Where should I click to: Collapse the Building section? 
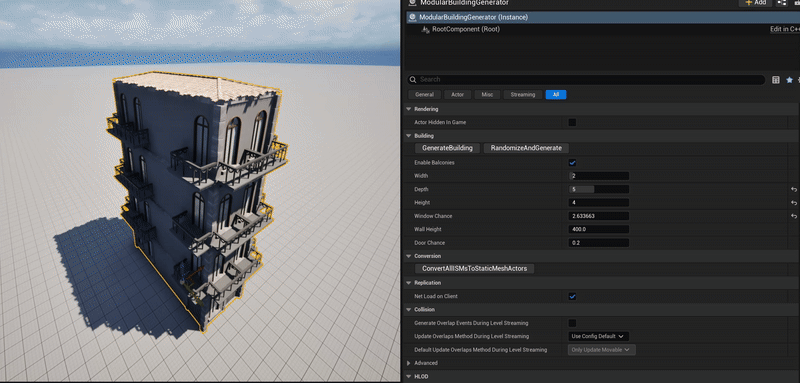point(408,136)
